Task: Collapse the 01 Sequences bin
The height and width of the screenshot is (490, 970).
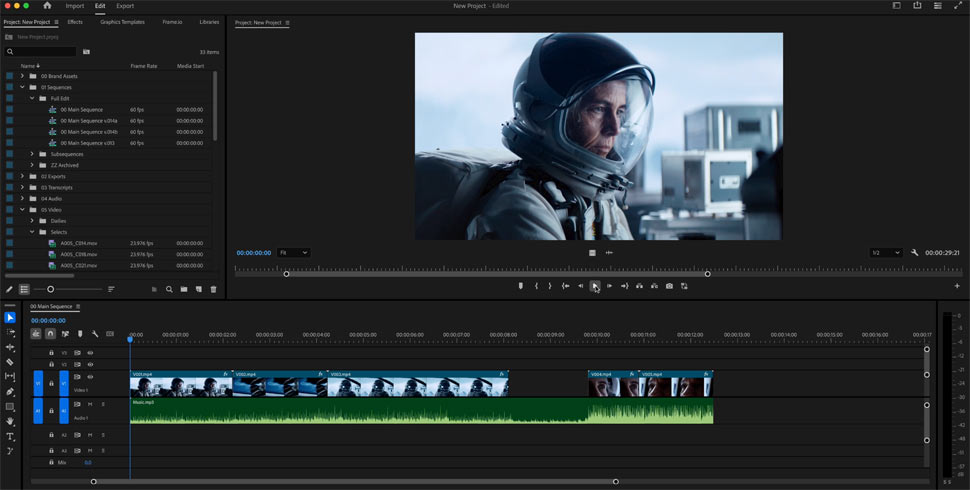Action: point(22,87)
